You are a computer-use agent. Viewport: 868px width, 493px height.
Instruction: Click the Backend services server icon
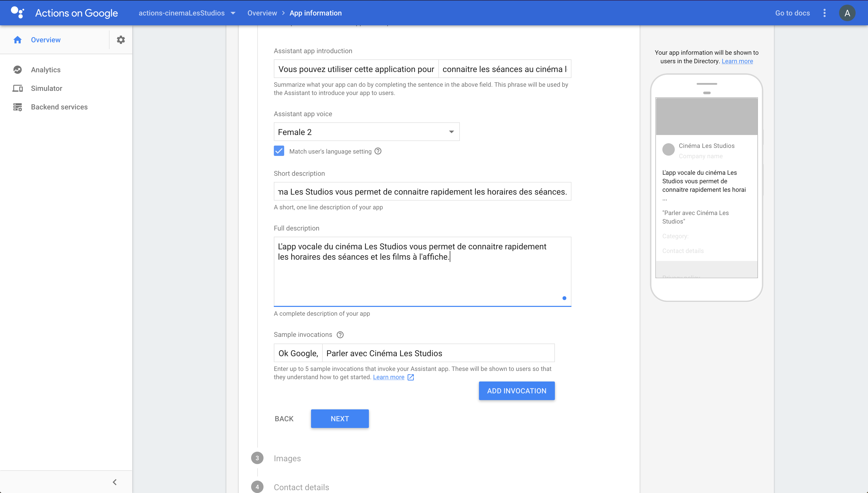pyautogui.click(x=18, y=107)
